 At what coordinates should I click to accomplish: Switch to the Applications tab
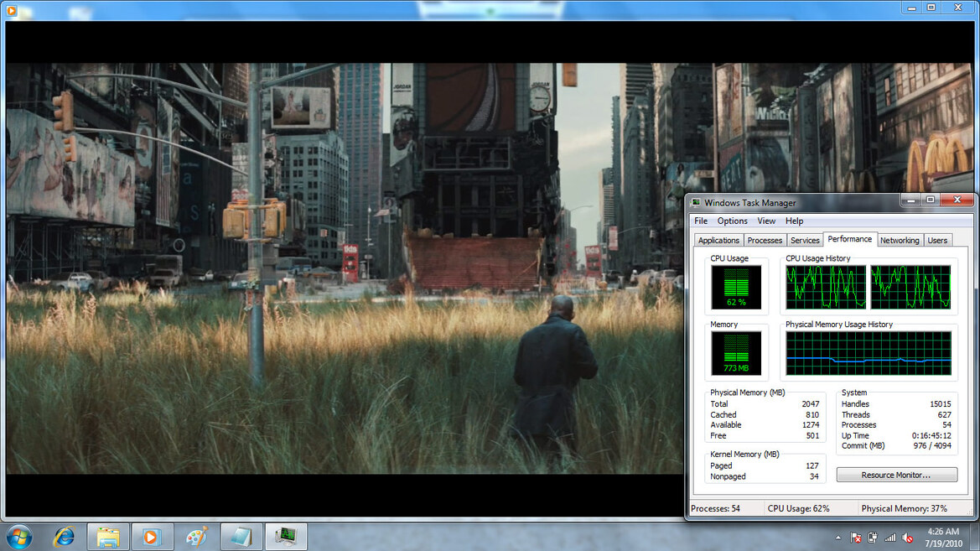[x=718, y=240]
